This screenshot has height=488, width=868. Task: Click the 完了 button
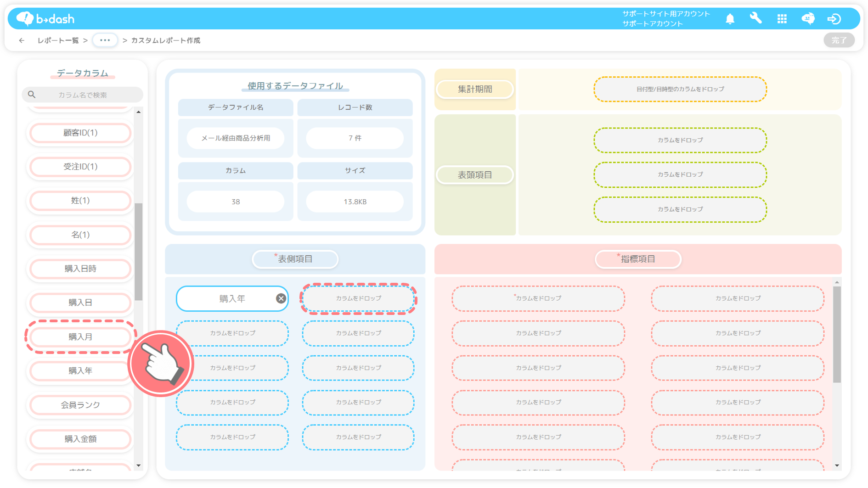click(839, 40)
